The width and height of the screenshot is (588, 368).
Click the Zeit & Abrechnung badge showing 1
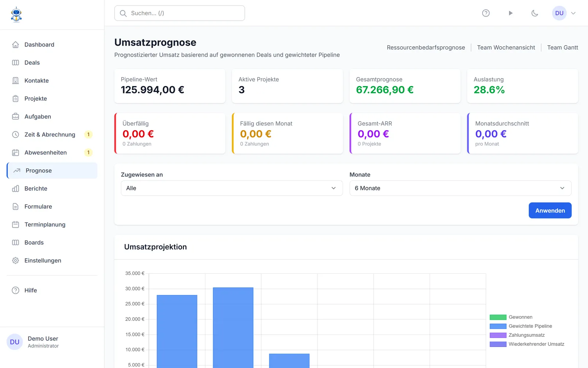(88, 135)
